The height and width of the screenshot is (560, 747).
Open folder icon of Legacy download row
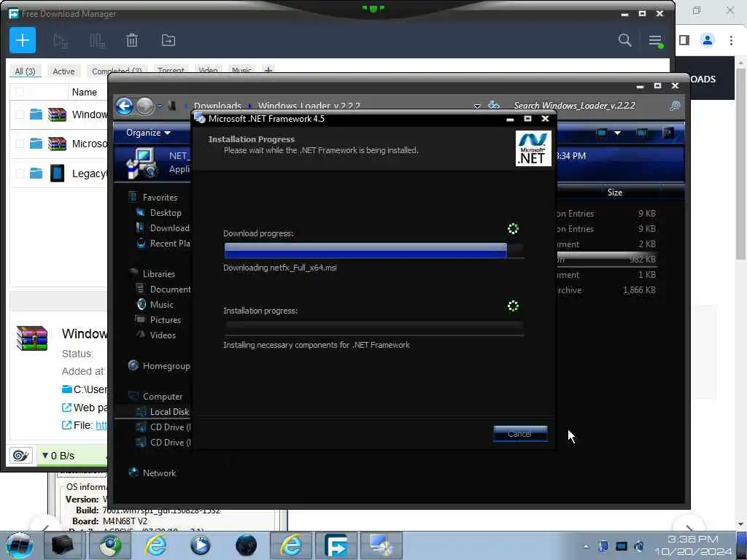tap(36, 174)
